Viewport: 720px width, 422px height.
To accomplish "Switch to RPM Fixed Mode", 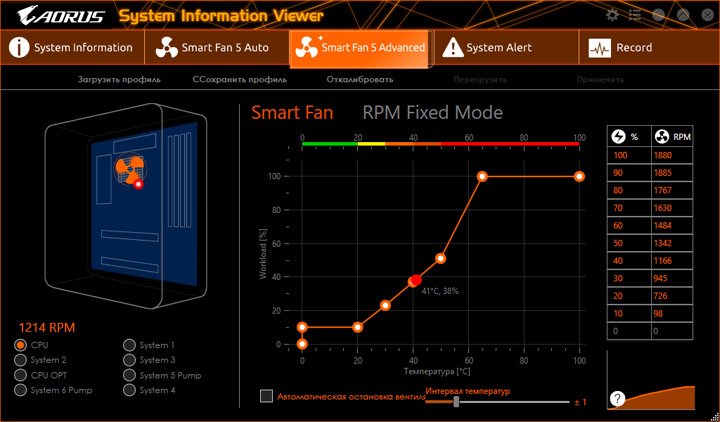I will coord(433,113).
